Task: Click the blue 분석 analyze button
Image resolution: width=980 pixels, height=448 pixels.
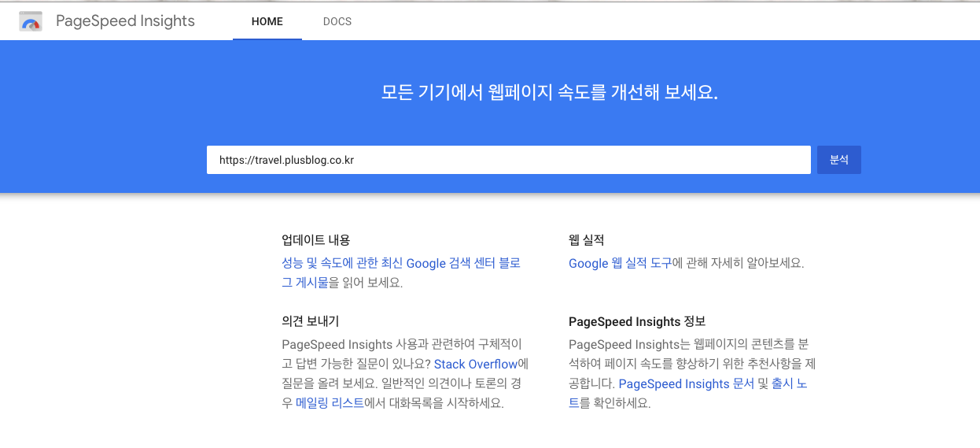Action: click(839, 160)
